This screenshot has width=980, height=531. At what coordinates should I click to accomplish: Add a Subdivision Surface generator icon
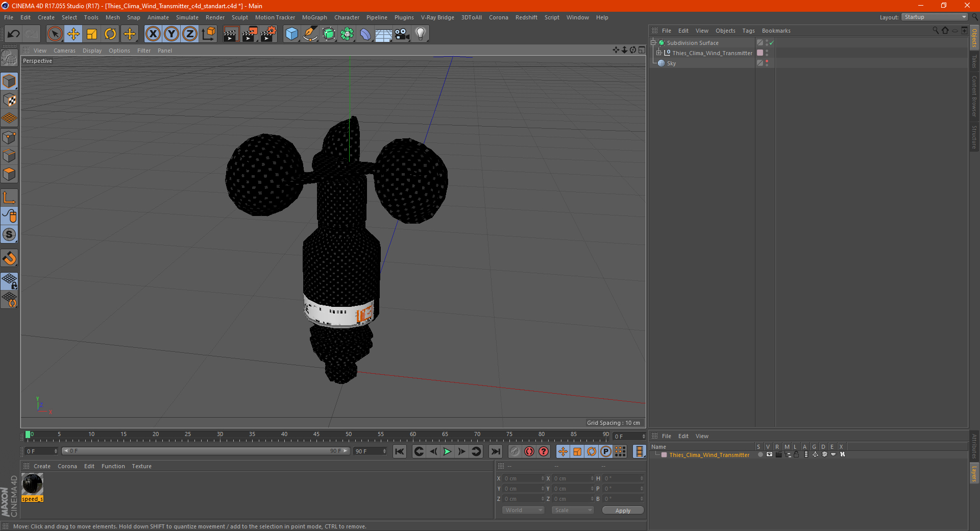[x=329, y=34]
